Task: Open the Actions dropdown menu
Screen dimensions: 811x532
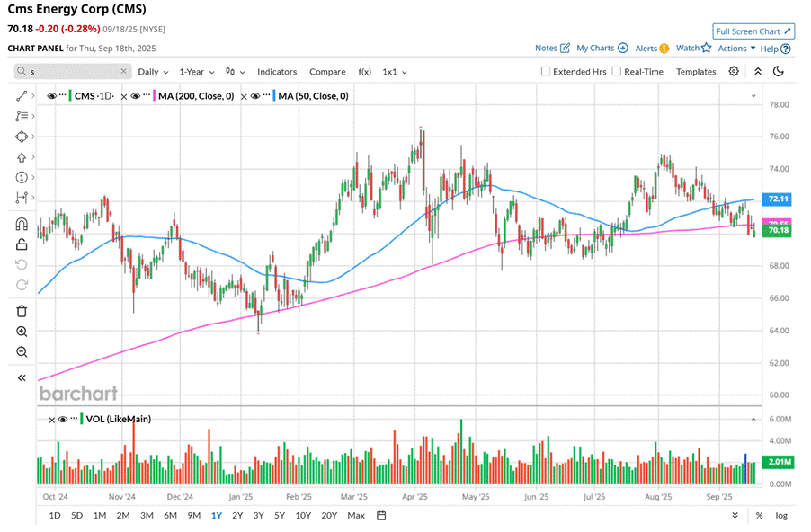Action: tap(736, 49)
